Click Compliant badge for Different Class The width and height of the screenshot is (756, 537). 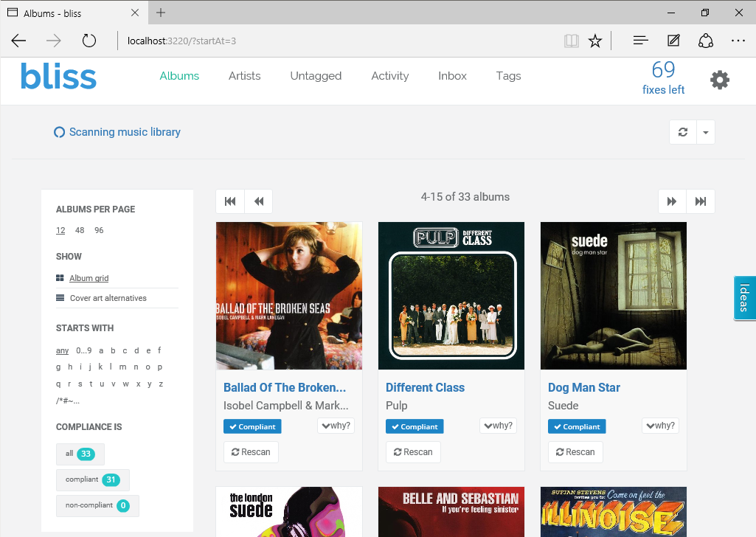coord(415,426)
